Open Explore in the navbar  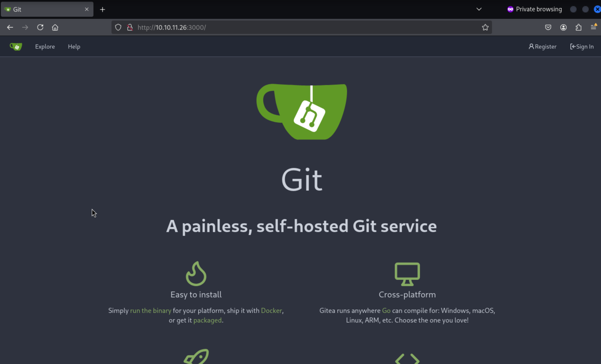point(45,46)
